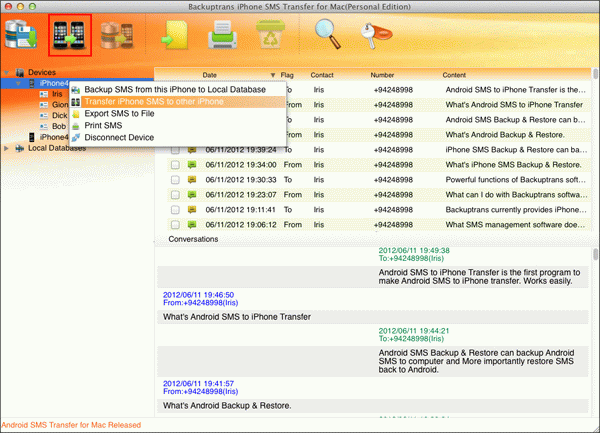Click the printer icon in the toolbar
Viewport: 600px width, 433px height.
coord(222,35)
